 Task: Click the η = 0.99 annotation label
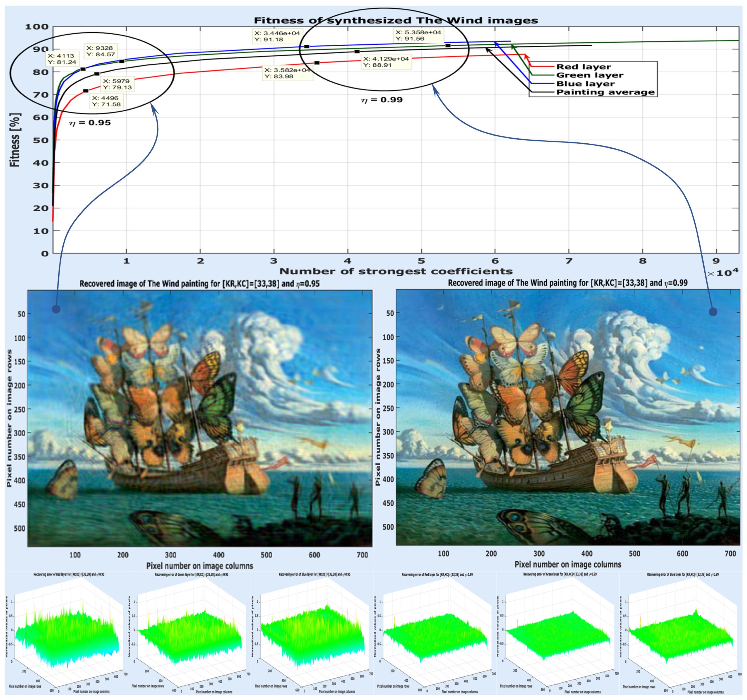(382, 100)
